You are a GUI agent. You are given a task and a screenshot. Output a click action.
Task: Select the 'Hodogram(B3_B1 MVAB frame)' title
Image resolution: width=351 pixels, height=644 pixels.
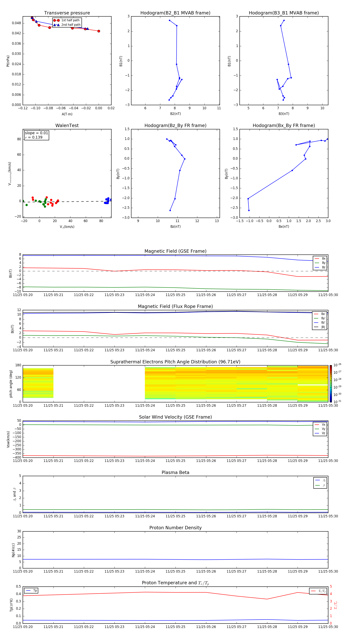click(284, 13)
